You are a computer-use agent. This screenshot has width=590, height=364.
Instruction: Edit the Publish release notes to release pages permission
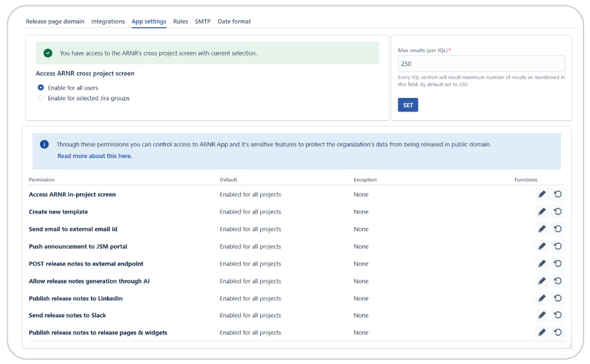pyautogui.click(x=542, y=332)
